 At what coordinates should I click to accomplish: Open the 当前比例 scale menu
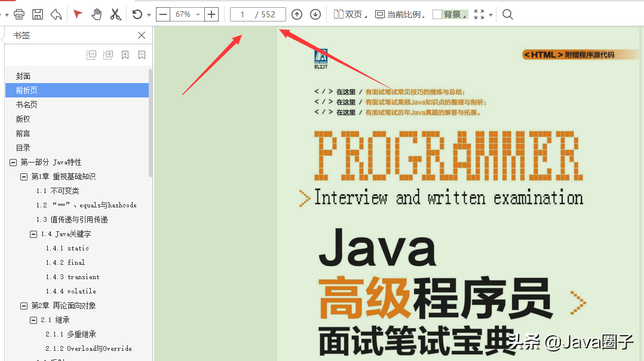(400, 15)
